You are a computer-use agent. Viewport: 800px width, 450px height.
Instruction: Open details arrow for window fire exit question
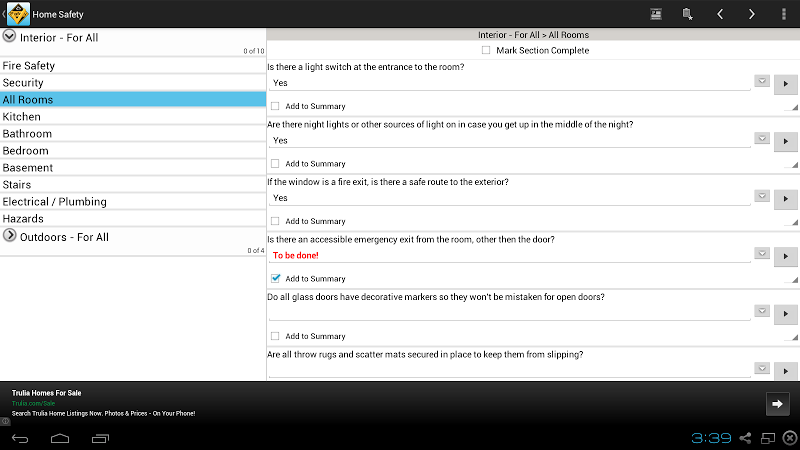(x=786, y=199)
